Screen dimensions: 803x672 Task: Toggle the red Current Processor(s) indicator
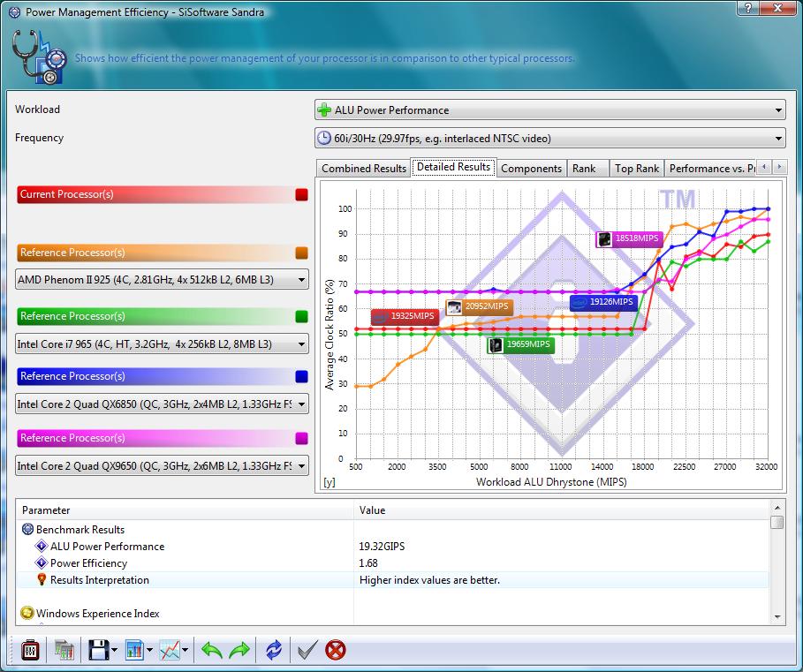click(x=301, y=194)
